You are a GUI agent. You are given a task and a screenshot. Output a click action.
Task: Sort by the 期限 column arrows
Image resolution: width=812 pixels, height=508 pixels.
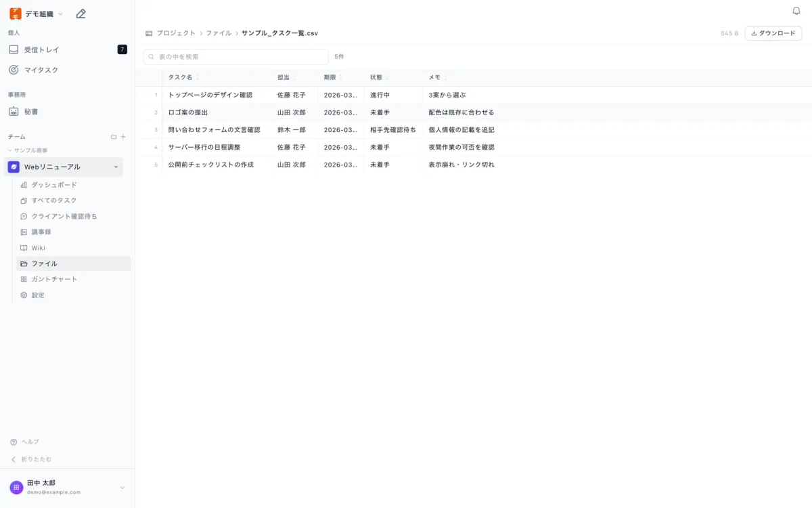pos(340,77)
